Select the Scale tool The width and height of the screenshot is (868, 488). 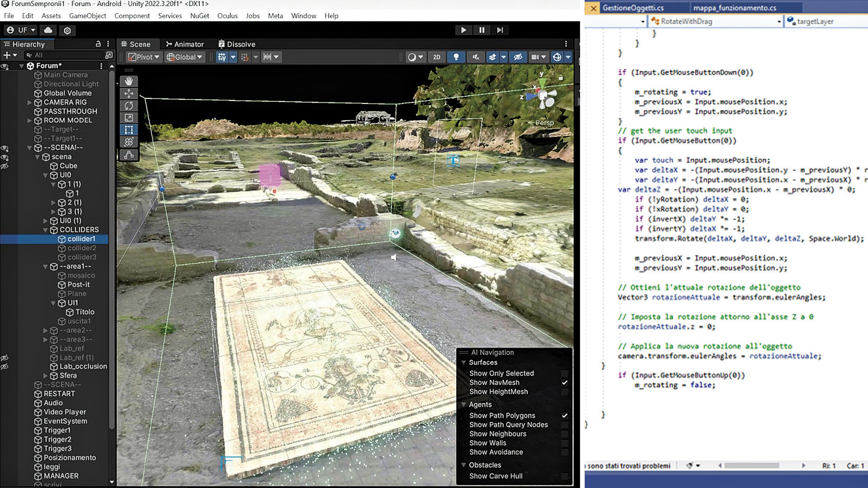(129, 117)
